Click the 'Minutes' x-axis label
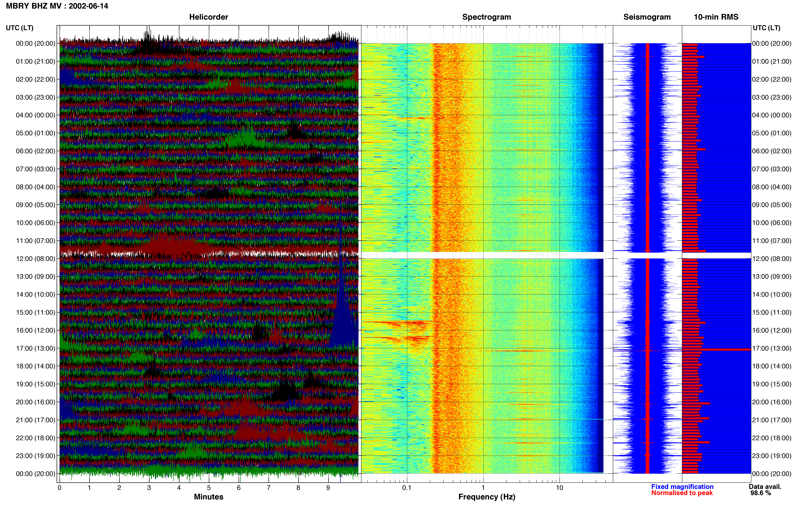This screenshot has height=508, width=812. pos(209,497)
